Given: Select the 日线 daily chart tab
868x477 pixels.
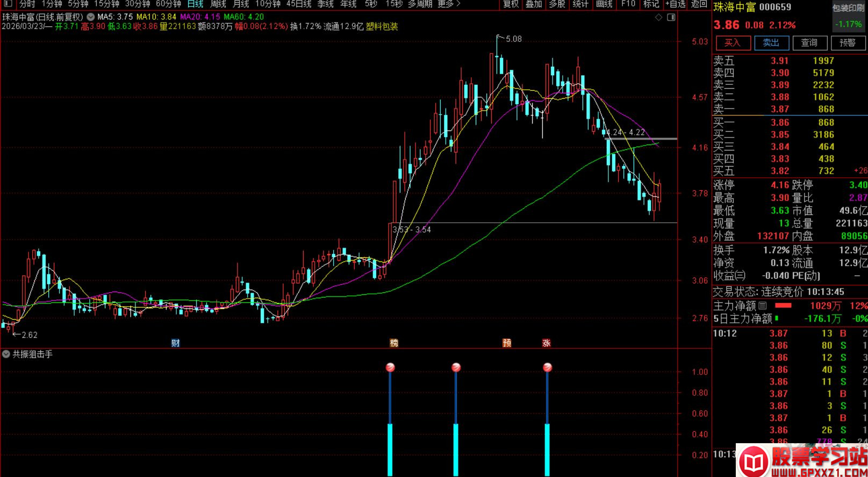Looking at the screenshot, I should tap(195, 4).
